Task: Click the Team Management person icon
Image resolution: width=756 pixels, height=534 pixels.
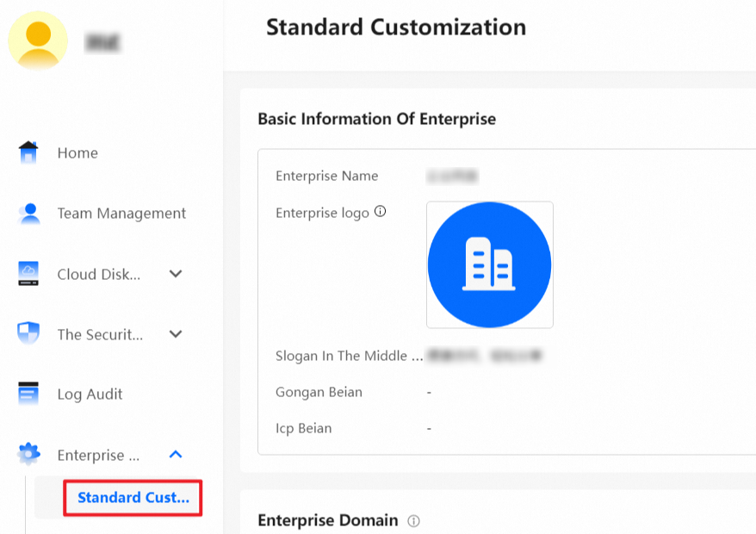Action: coord(29,213)
